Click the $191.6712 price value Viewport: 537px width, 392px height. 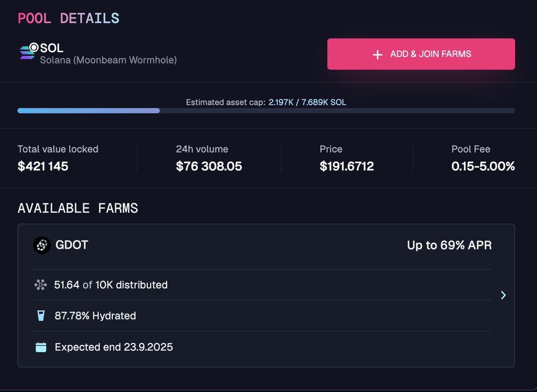click(x=347, y=166)
